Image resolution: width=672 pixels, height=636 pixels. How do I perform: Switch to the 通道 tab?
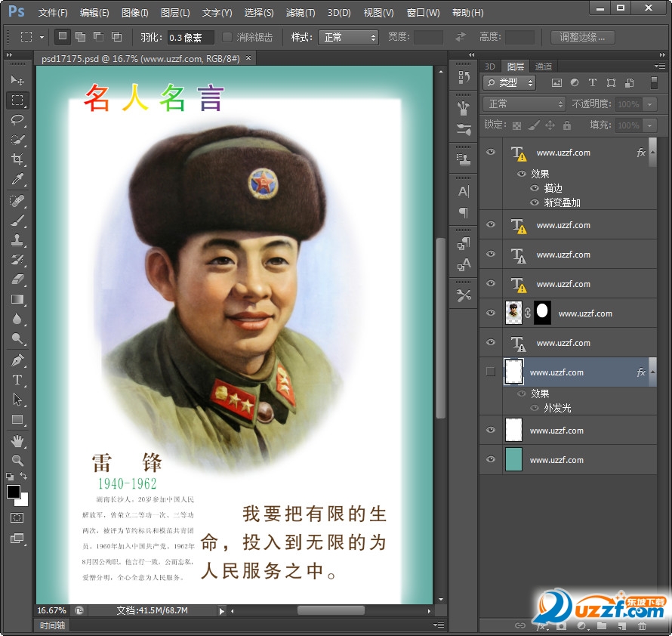[543, 66]
